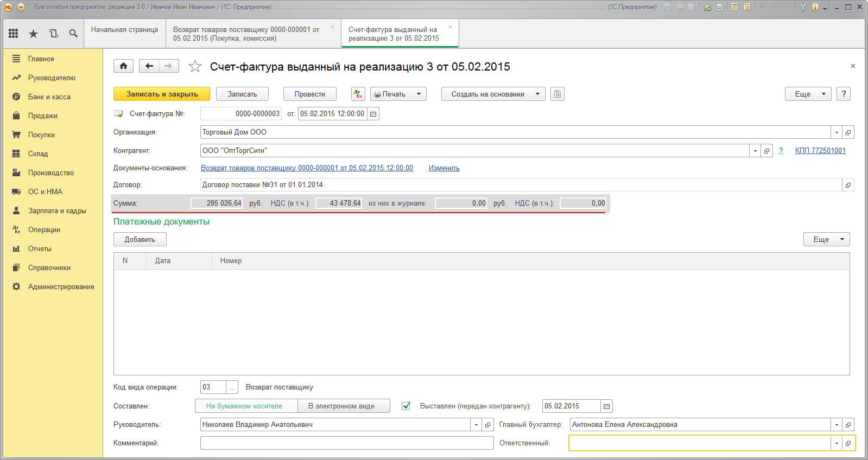The width and height of the screenshot is (868, 460).
Task: Navigate forward with right arrow
Action: point(169,66)
